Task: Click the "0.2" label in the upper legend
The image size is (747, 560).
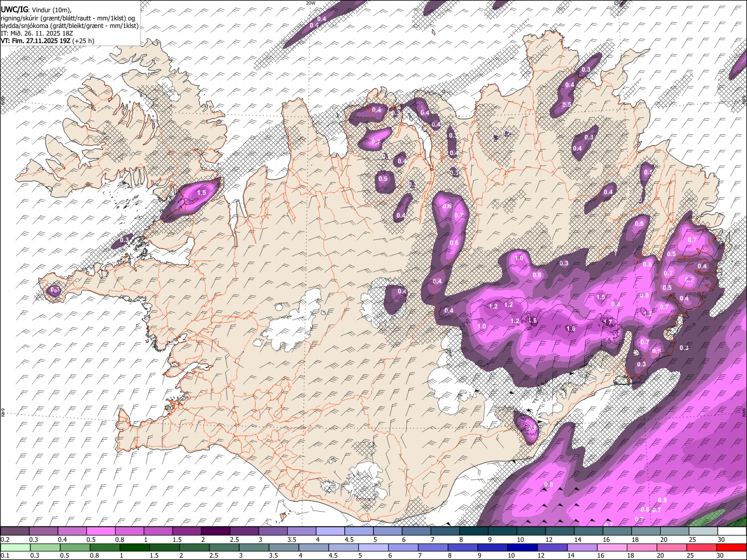Action: pyautogui.click(x=4, y=540)
